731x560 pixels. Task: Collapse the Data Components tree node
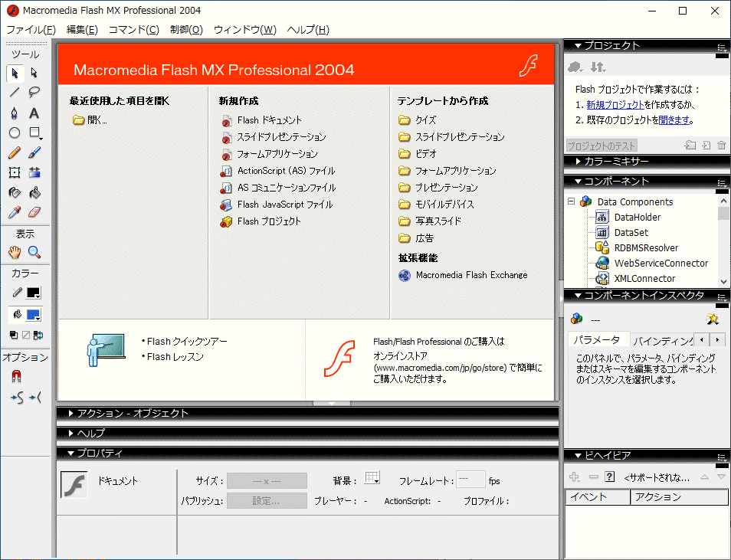click(x=571, y=202)
